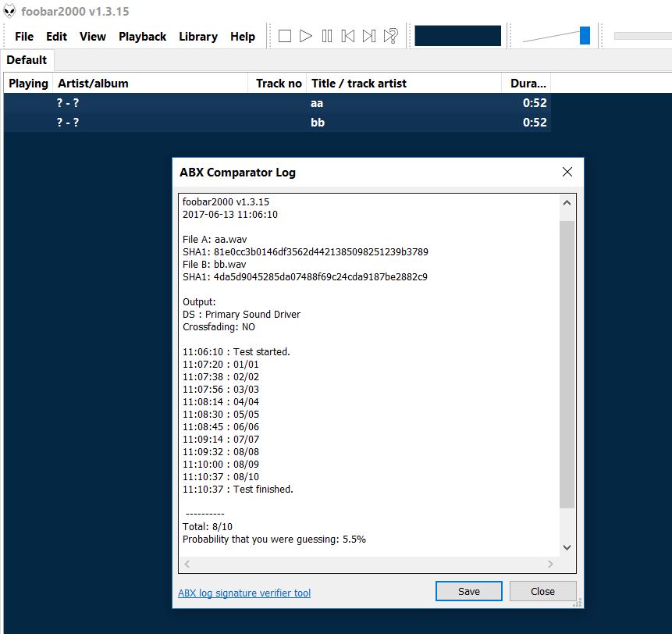Click the foobar2000 alien logo icon

[x=9, y=11]
